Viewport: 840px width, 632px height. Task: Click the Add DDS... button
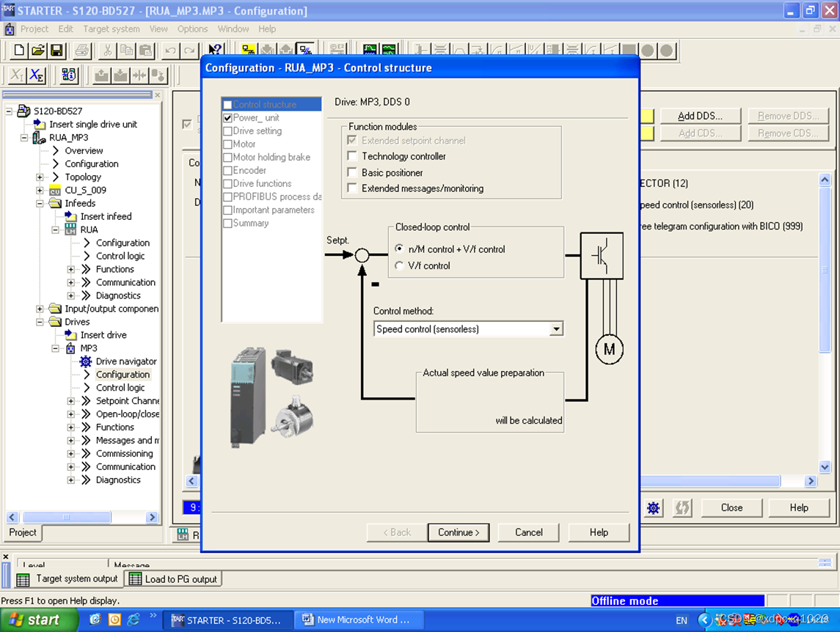tap(700, 117)
